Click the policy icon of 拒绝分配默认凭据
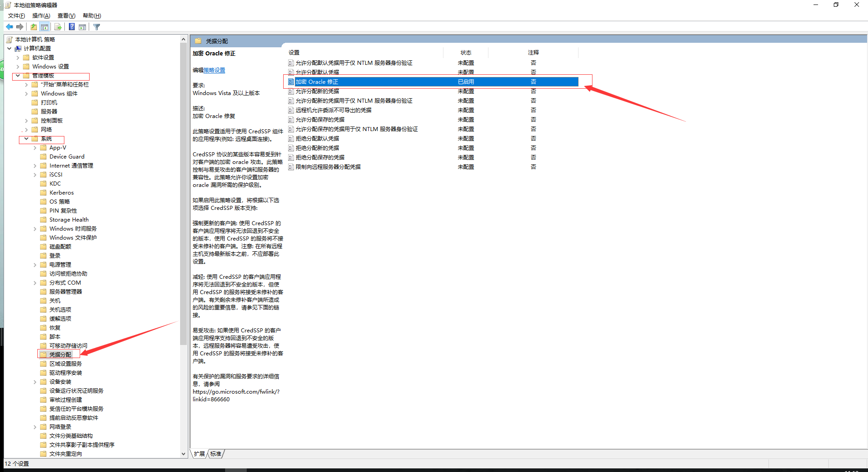Screen dimensions: 868x472 [291, 139]
